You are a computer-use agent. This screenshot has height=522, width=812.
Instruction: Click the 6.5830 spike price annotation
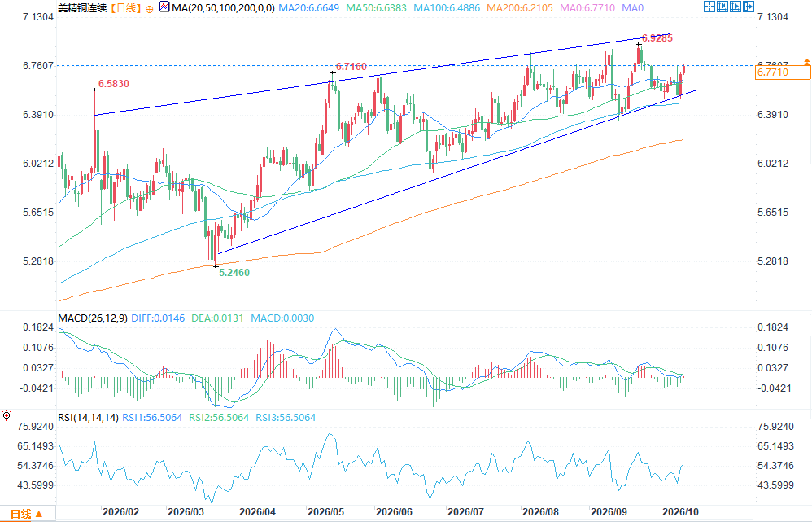pos(114,84)
